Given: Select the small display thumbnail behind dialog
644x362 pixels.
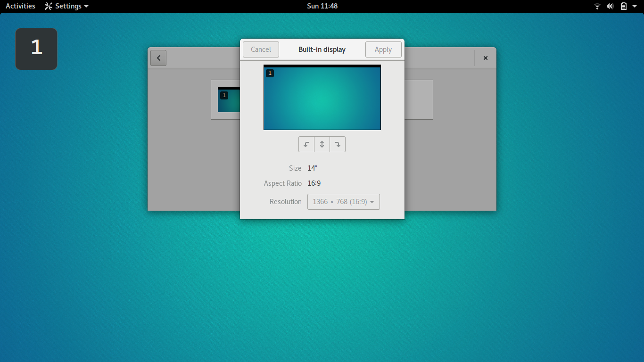Looking at the screenshot, I should [229, 100].
